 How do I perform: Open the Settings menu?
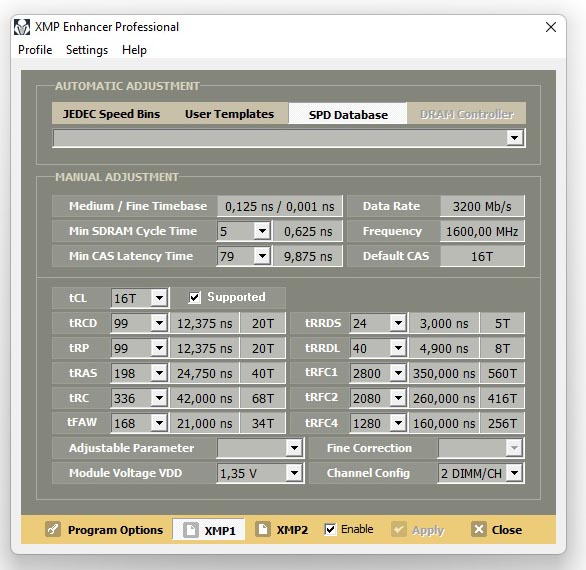87,50
